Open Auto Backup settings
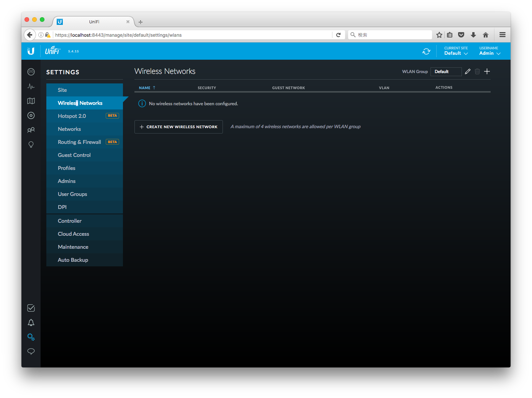The width and height of the screenshot is (532, 398). (x=85, y=260)
